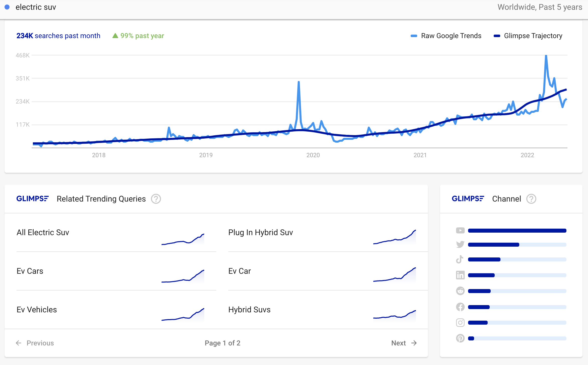This screenshot has width=588, height=365.
Task: Open help icon beside Related Trending Queries
Action: tap(156, 199)
